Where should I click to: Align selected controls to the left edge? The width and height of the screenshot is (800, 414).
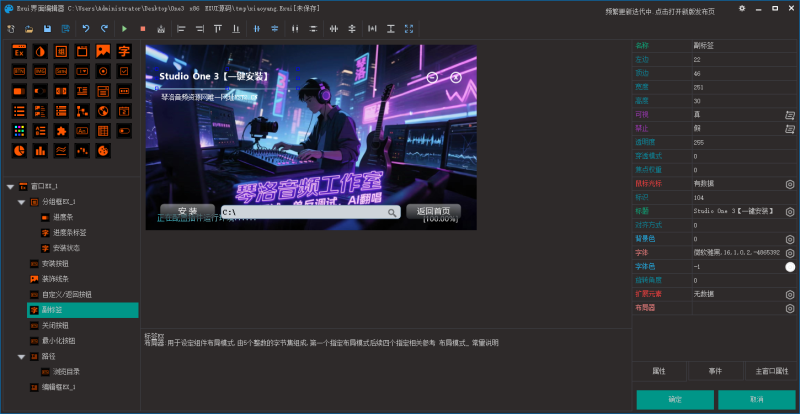(181, 29)
